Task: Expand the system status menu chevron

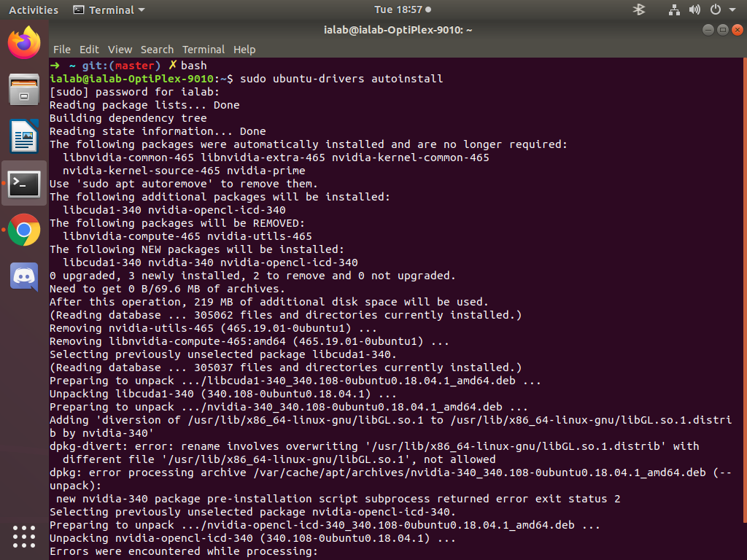Action: point(732,9)
